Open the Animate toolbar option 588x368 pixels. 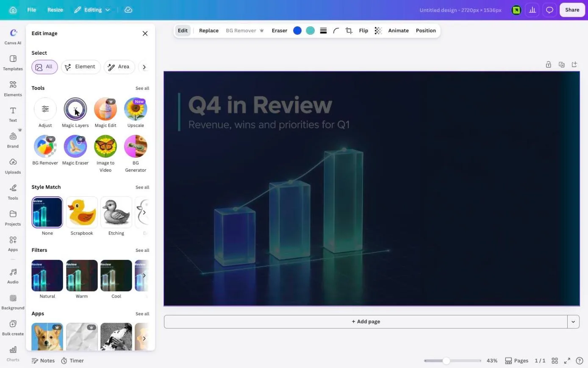(x=398, y=31)
